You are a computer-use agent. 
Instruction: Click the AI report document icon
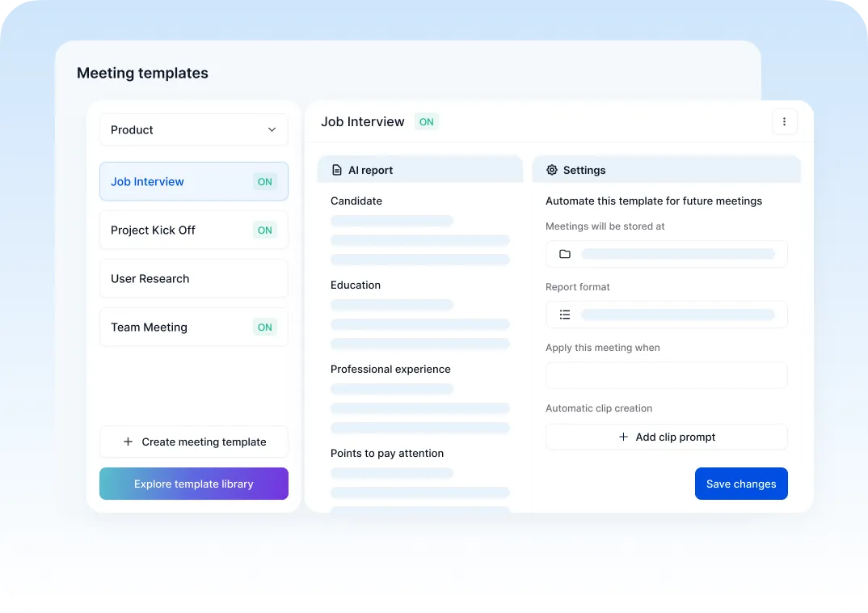point(337,171)
